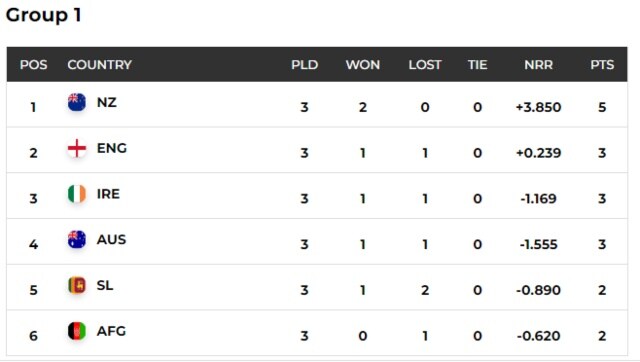This screenshot has width=640, height=362.
Task: Select the NRR column header
Action: pos(538,64)
